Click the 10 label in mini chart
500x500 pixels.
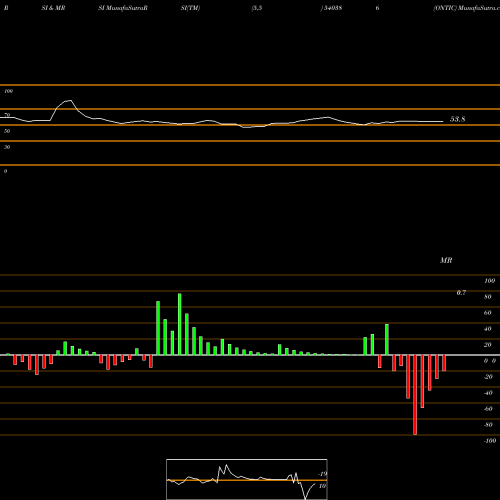[x=322, y=486]
